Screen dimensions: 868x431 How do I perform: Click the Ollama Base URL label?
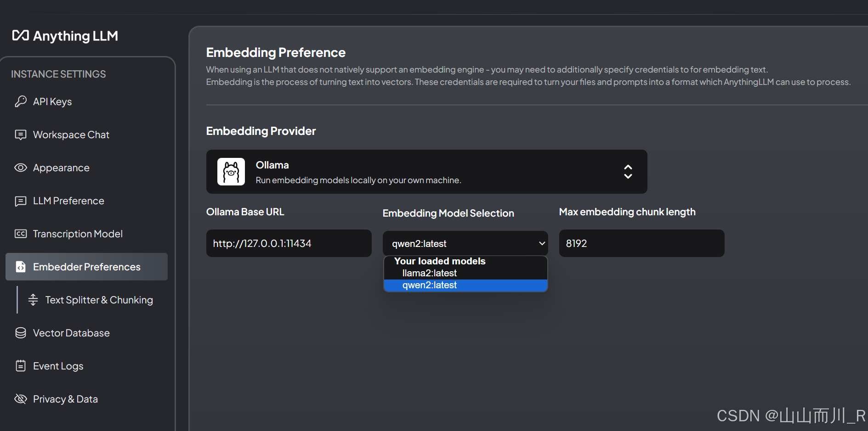point(245,212)
